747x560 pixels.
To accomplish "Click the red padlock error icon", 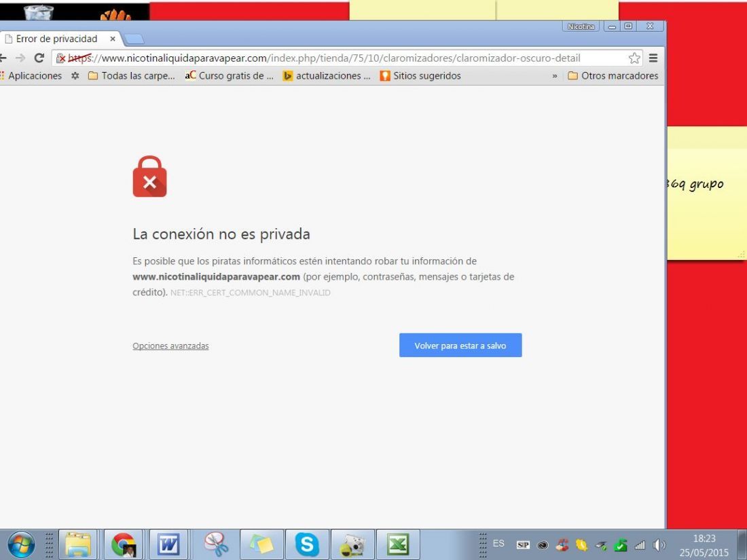I will [149, 176].
